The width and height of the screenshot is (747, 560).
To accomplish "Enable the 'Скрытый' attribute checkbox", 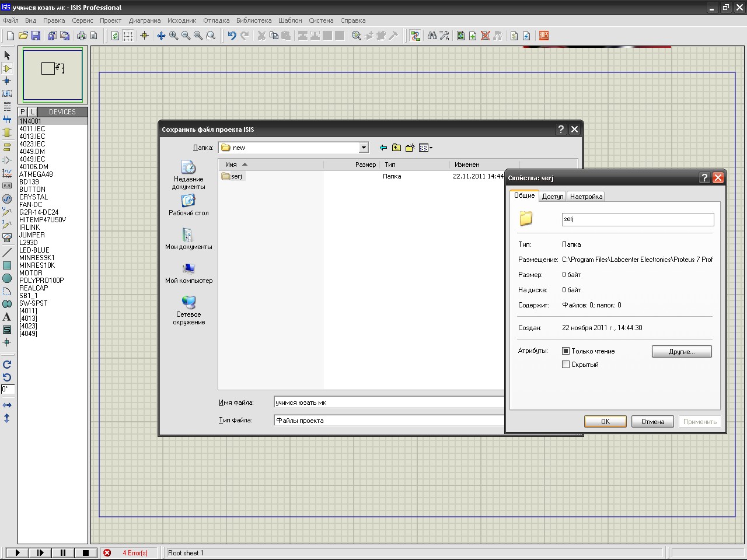I will coord(566,365).
